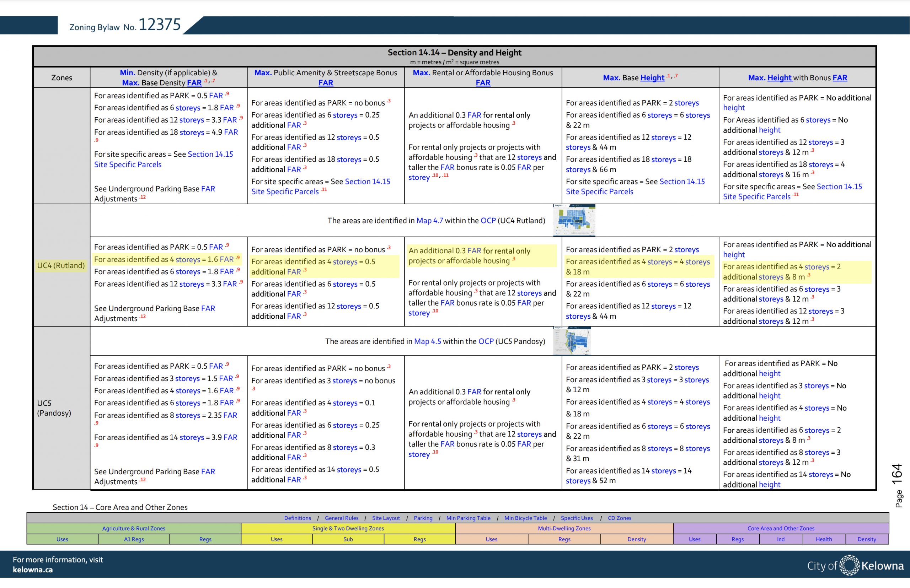Viewport: 910px width, 588px height.
Task: Open Regs under Core Area and Other Zones
Action: [x=738, y=539]
